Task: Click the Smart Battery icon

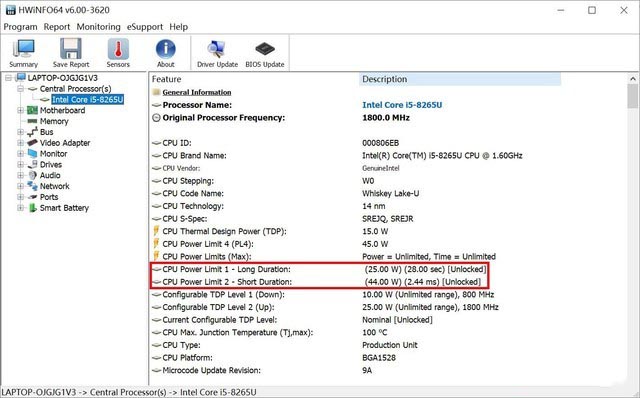Action: [x=32, y=208]
